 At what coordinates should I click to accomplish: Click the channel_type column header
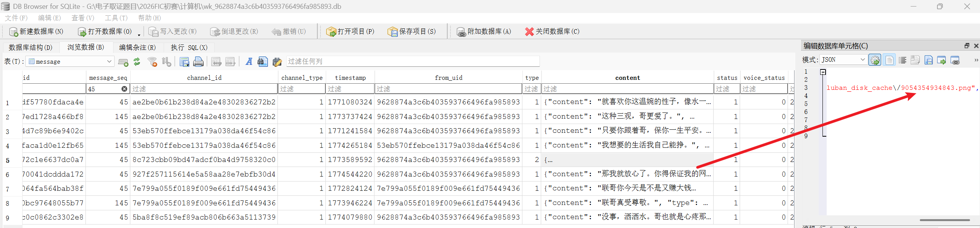302,78
